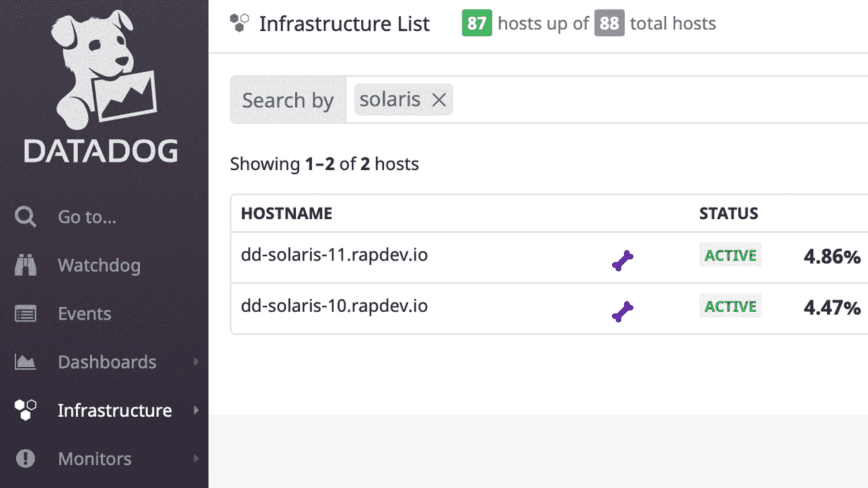Click the Events list icon
The width and height of the screenshot is (868, 488).
pyautogui.click(x=25, y=314)
